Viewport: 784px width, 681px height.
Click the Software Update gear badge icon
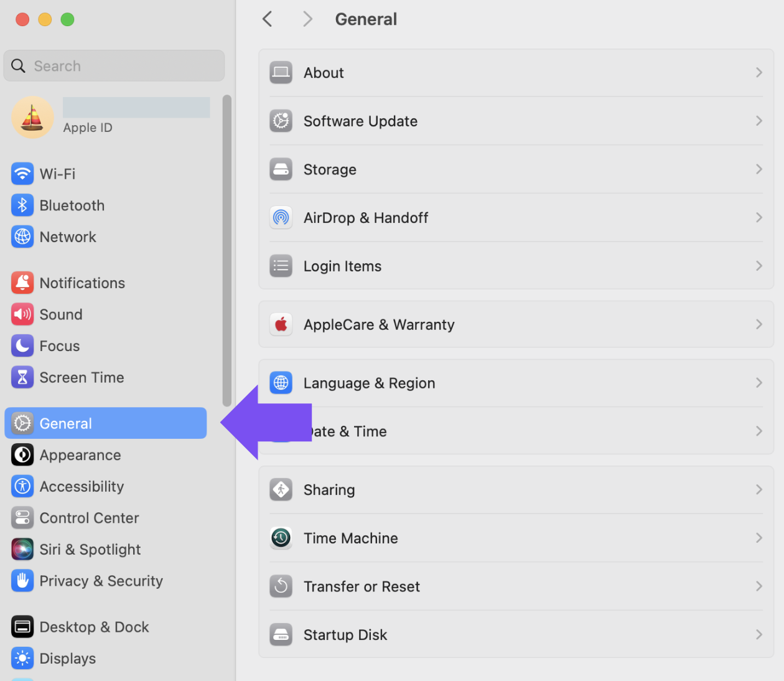coord(281,121)
